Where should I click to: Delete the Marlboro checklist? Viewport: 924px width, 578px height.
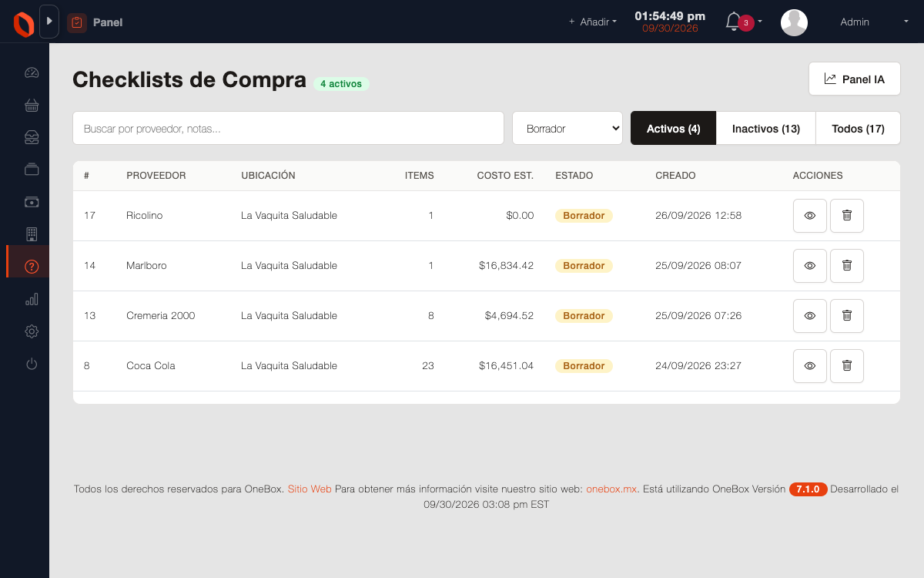(x=847, y=266)
